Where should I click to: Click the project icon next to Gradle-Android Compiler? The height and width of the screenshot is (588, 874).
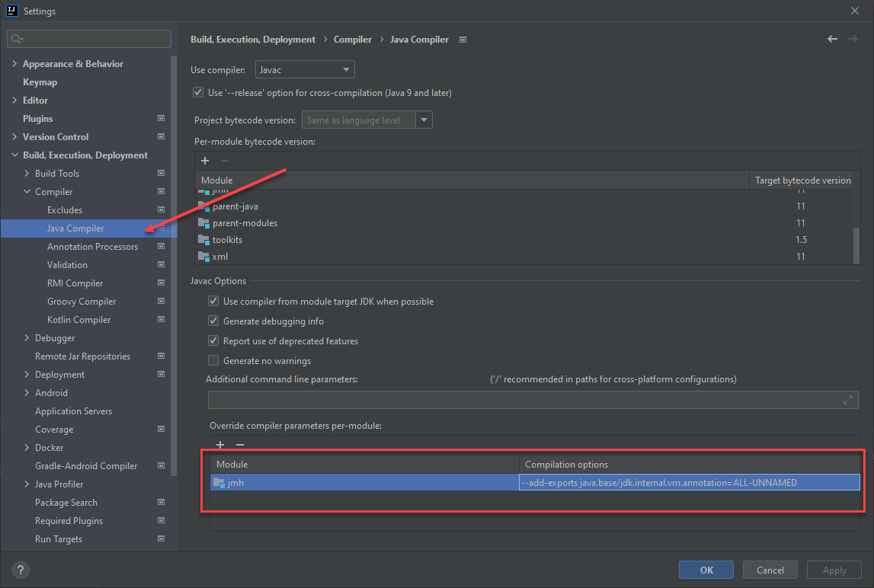[x=161, y=466]
